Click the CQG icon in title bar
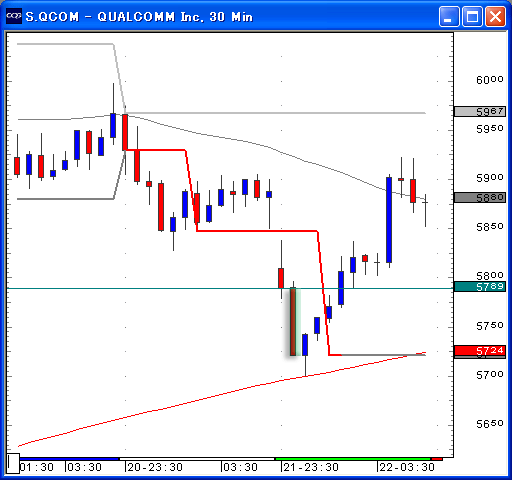 (14, 16)
